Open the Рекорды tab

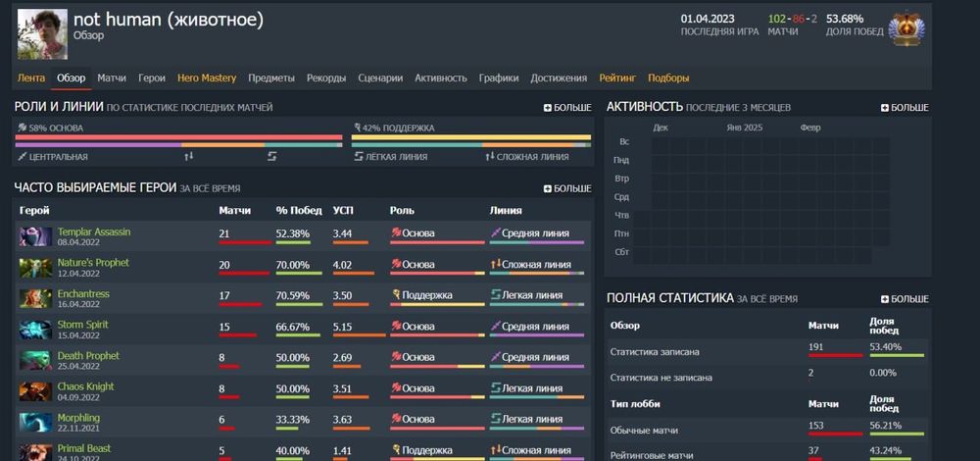point(326,78)
